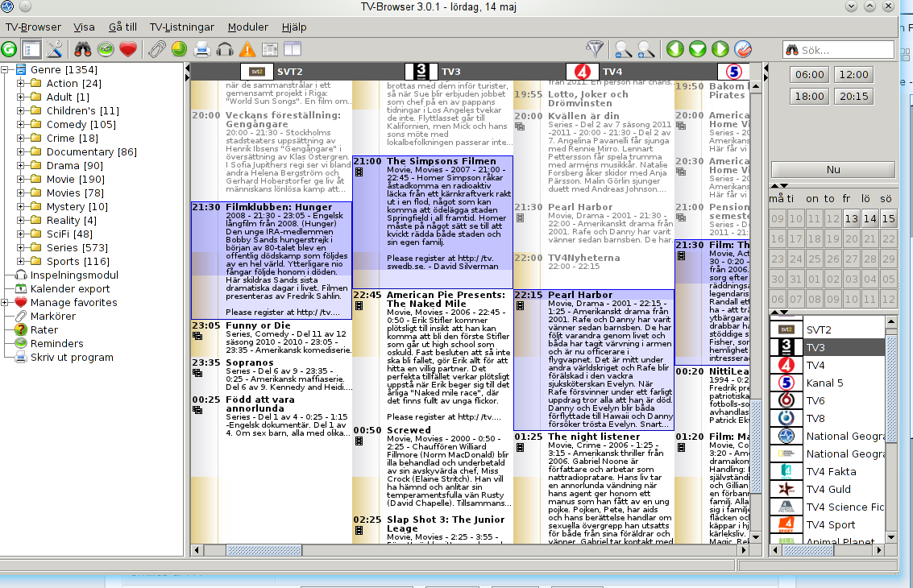This screenshot has height=588, width=913.
Task: Expand the Sports [116] genre folder
Action: 20,262
